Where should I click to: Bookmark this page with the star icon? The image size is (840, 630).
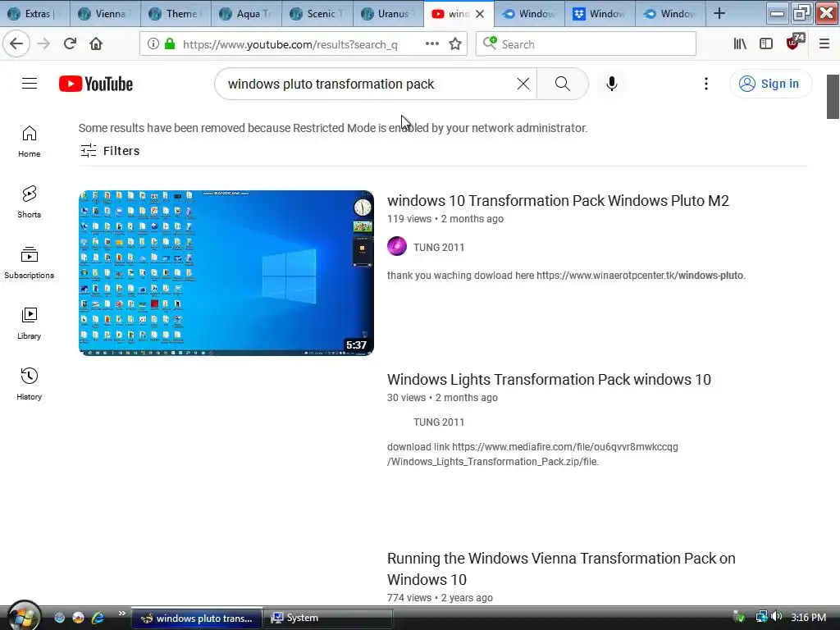click(x=455, y=44)
